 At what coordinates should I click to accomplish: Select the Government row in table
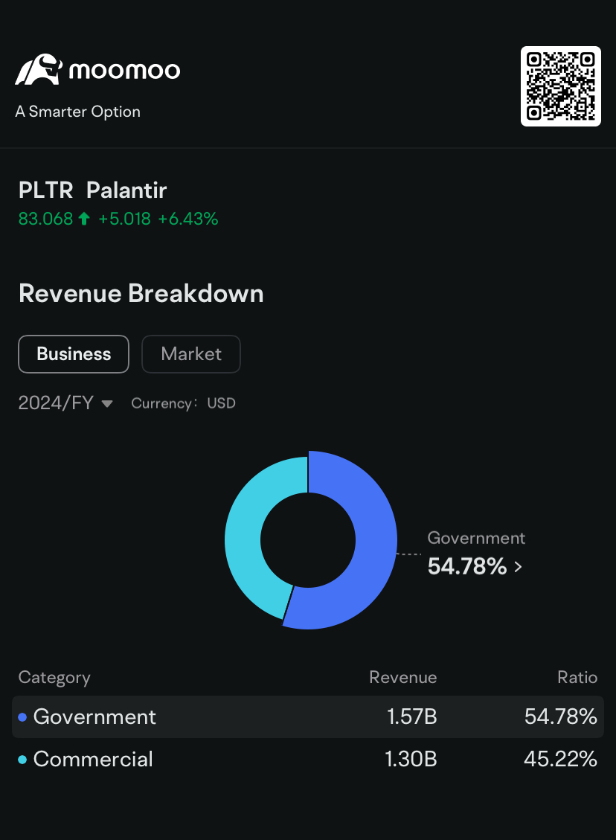(x=308, y=716)
